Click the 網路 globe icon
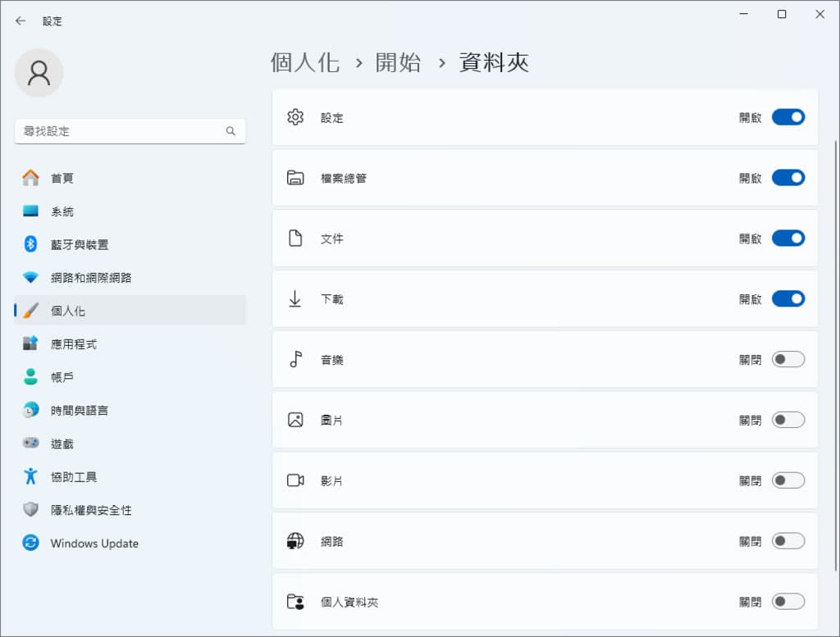This screenshot has height=637, width=840. pyautogui.click(x=295, y=540)
